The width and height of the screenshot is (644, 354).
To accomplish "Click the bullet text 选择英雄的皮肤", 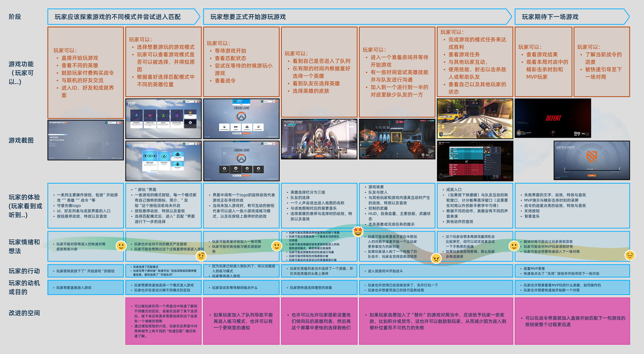I will tap(311, 91).
